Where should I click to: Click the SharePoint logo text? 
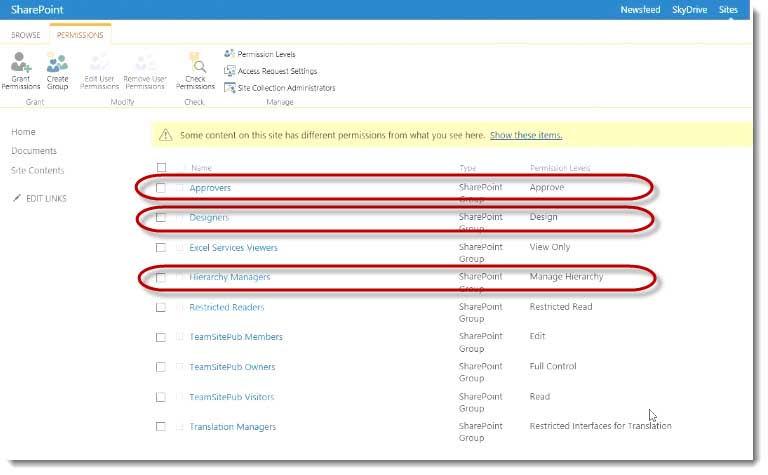pyautogui.click(x=37, y=9)
